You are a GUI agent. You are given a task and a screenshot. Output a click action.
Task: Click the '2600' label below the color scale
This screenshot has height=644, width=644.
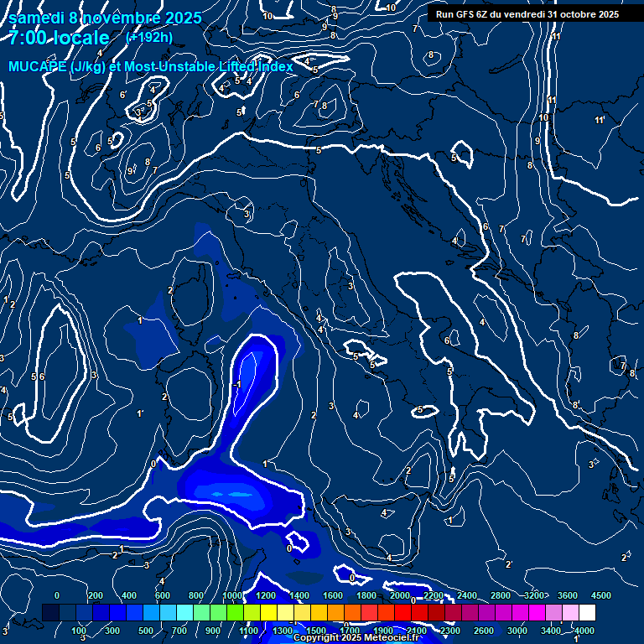point(484,631)
